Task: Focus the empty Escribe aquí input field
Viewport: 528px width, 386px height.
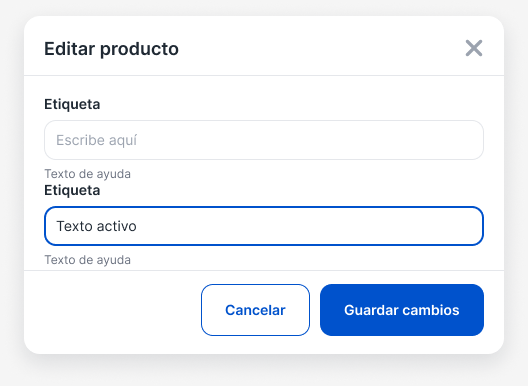Action: (264, 140)
